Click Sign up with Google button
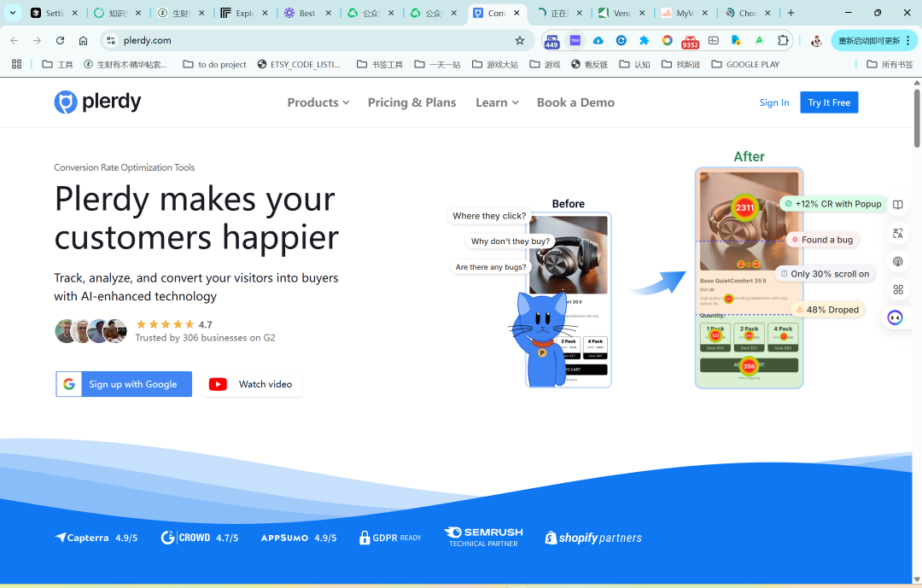The height and width of the screenshot is (588, 922). pos(124,384)
